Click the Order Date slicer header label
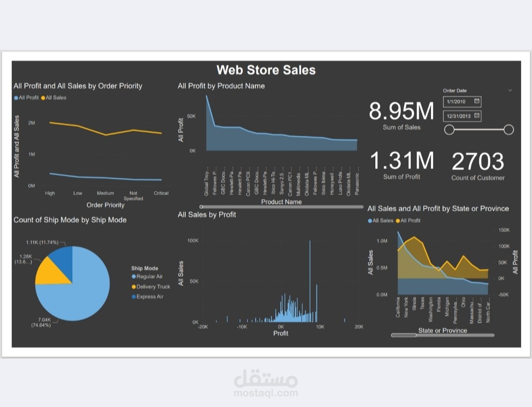532x407 pixels. (455, 91)
